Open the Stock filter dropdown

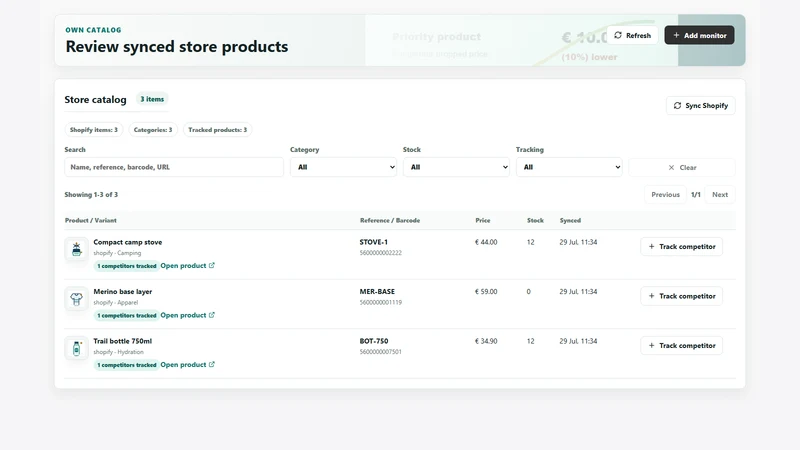click(456, 167)
